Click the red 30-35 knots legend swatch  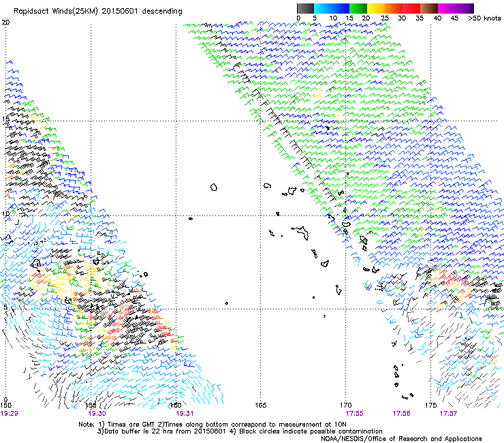[411, 8]
